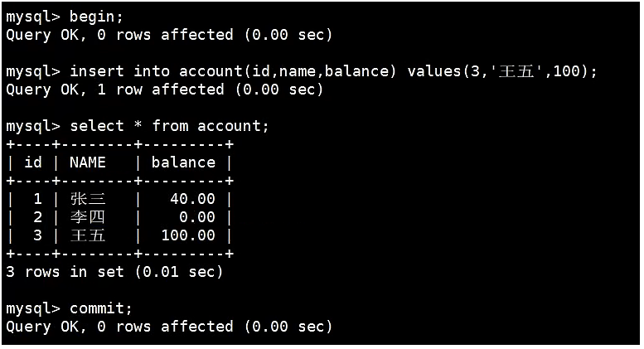This screenshot has height=349, width=644.
Task: Click 'account(id,name,balance)' in the insert statement
Action: pos(287,71)
